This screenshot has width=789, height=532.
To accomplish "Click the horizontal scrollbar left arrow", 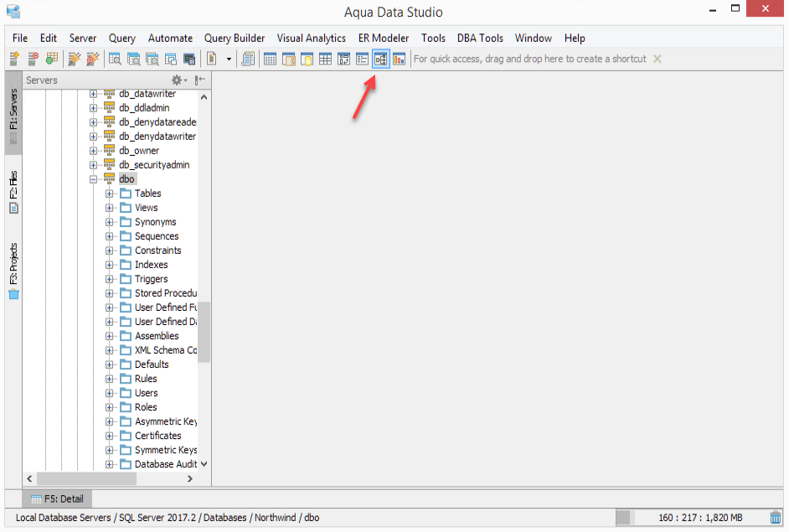I will tap(29, 478).
